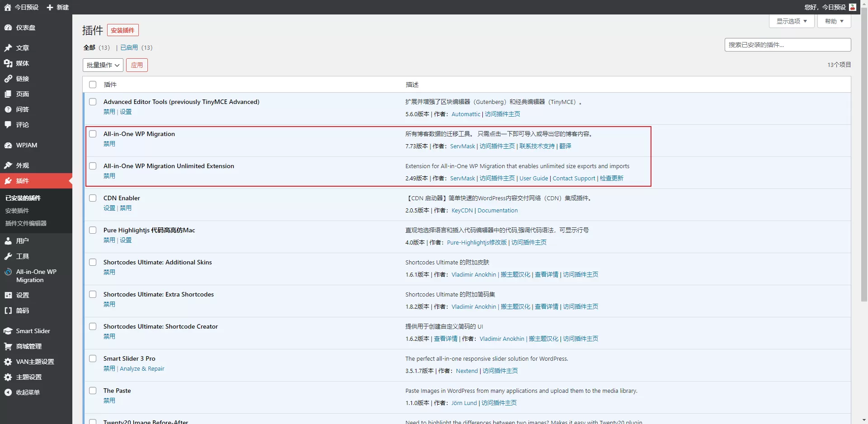Open the 批量操作 bulk actions dropdown
868x424 pixels.
[x=103, y=65]
